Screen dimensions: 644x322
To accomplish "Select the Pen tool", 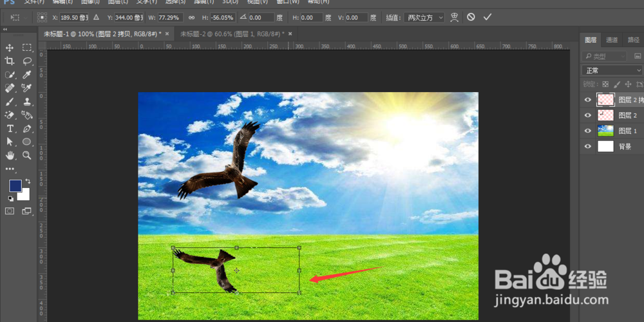I will (27, 129).
